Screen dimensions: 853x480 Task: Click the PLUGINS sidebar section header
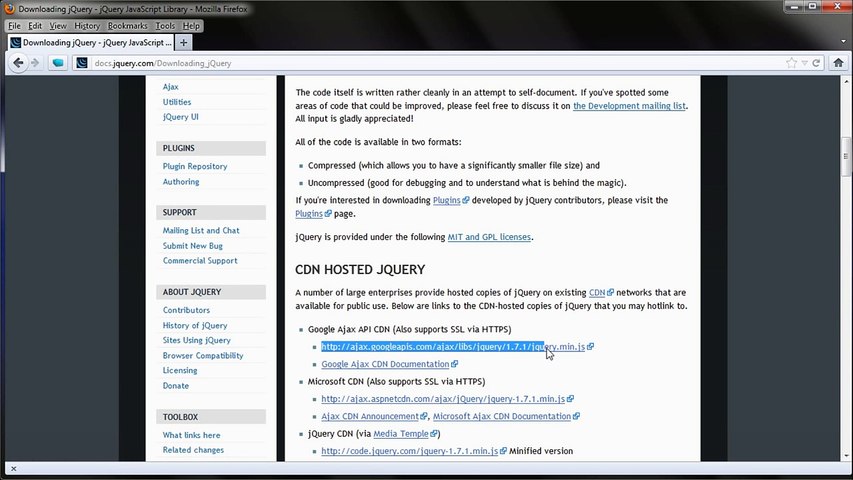[211, 148]
